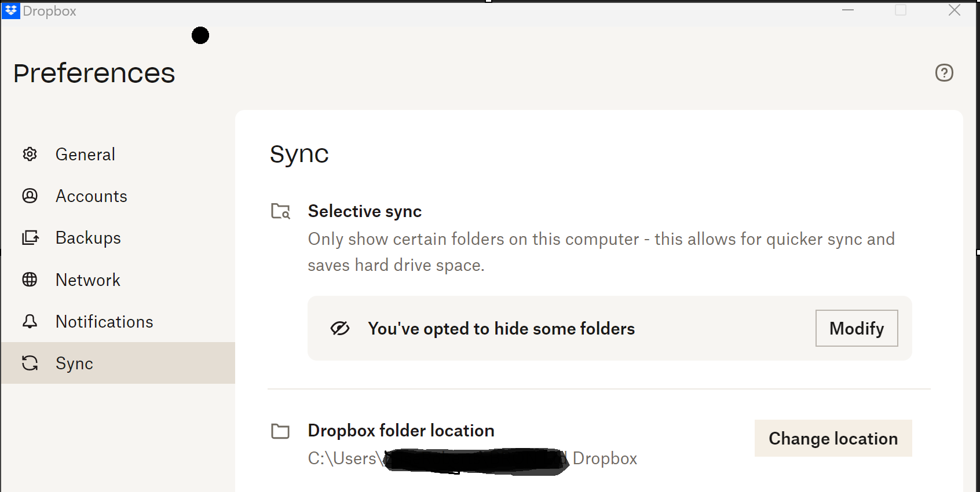Viewport: 980px width, 492px height.
Task: Open help with the question mark icon
Action: point(944,72)
